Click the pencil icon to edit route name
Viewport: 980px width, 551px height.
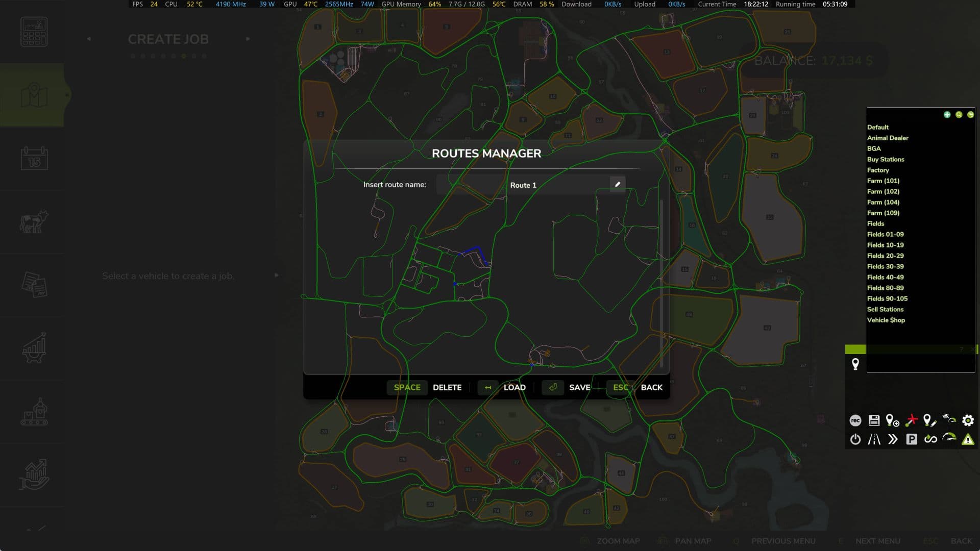click(618, 184)
